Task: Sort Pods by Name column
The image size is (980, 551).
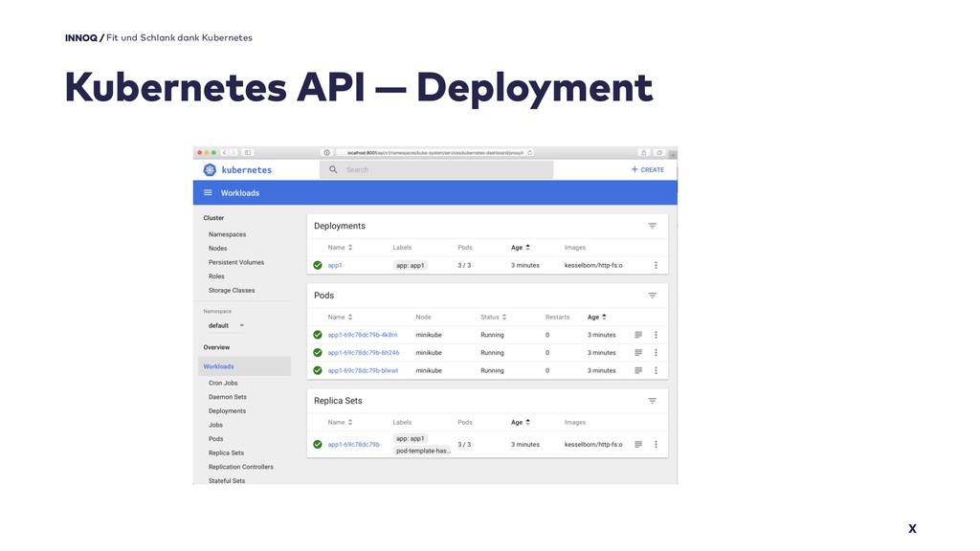Action: click(340, 318)
